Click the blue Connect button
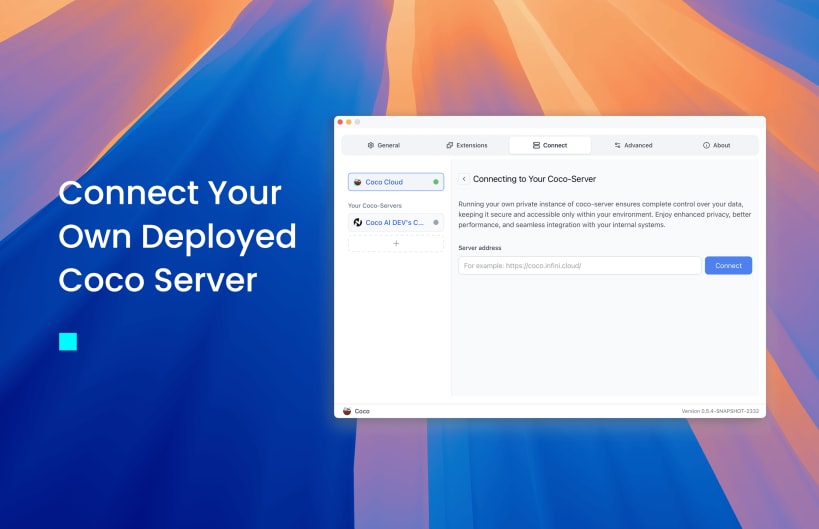 (728, 265)
